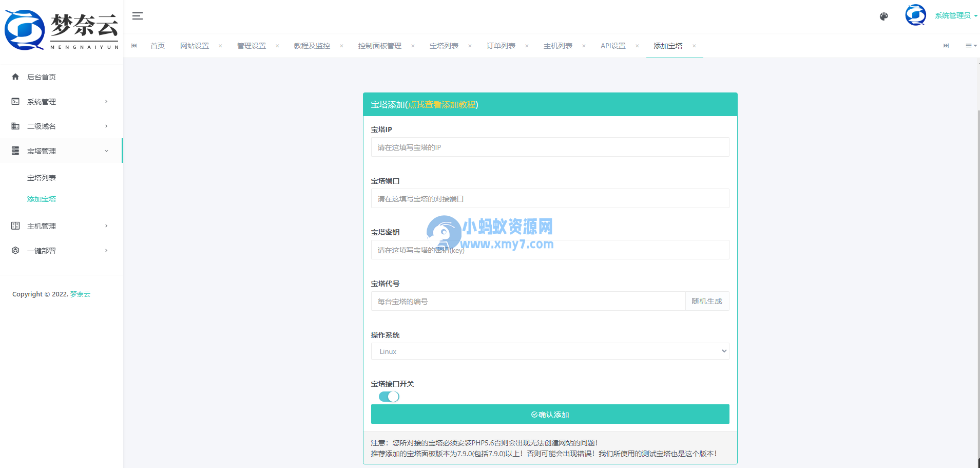The width and height of the screenshot is (980, 468).
Task: Click the 系统管理 terminal icon in sidebar
Action: [15, 101]
